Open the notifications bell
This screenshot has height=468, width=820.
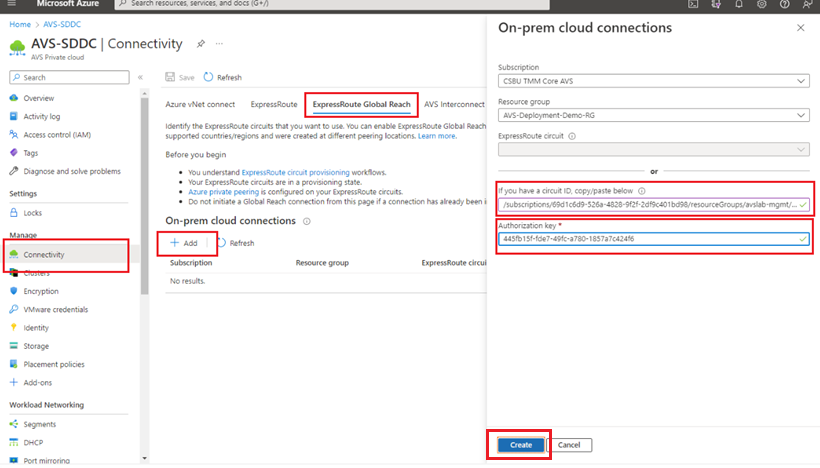pyautogui.click(x=739, y=4)
